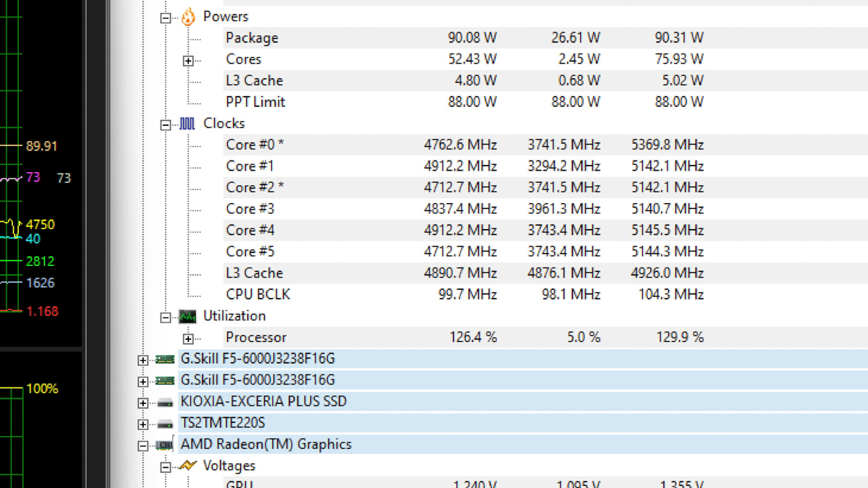Click the Clocks waveform icon

[x=187, y=124]
